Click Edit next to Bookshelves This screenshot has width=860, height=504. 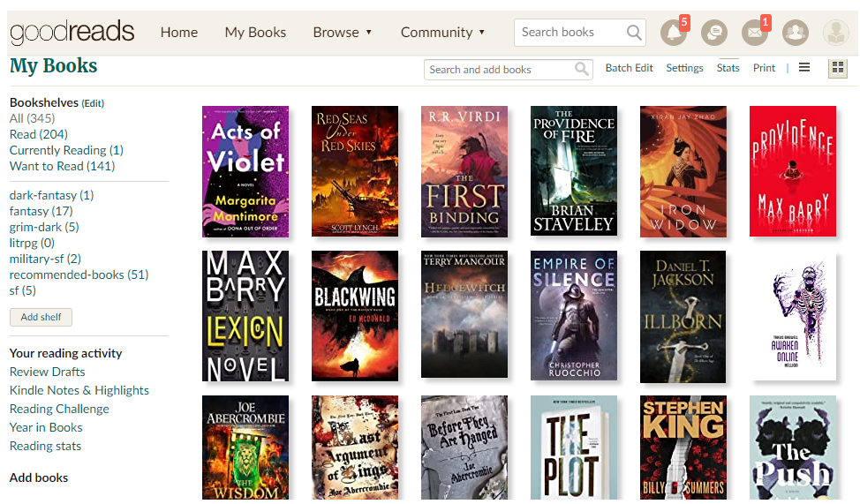pyautogui.click(x=93, y=103)
